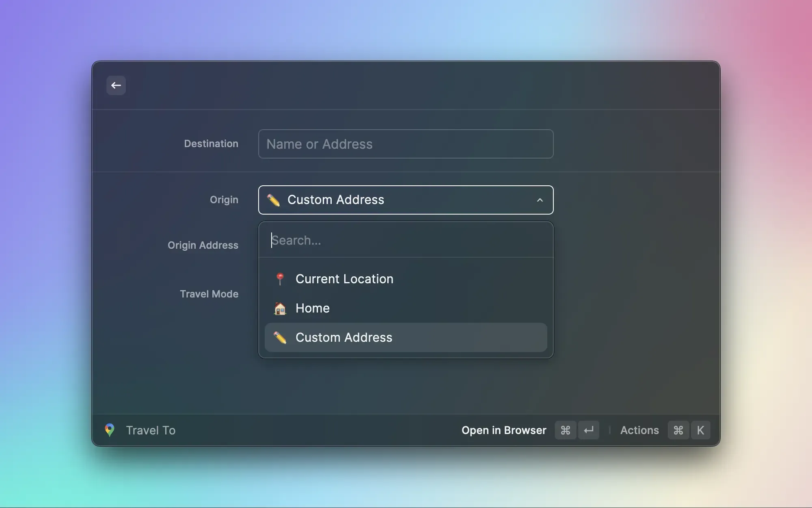Click the Command symbol in Open Browser shortcut

tap(565, 430)
